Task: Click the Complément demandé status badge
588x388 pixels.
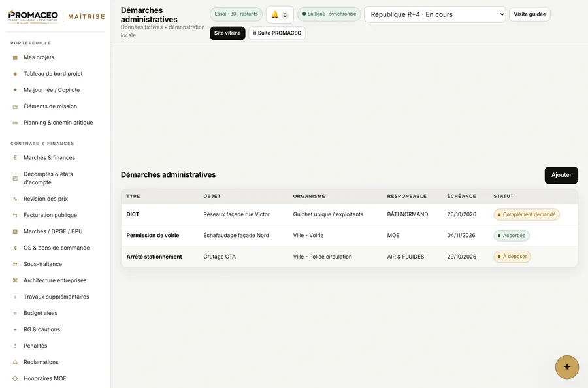Action: pyautogui.click(x=527, y=214)
